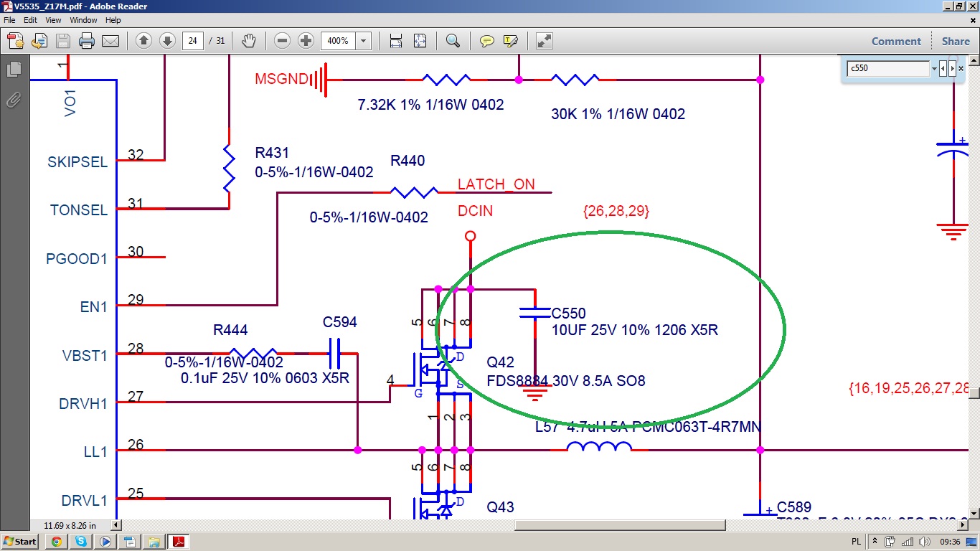Open the attachments paperclip panel
This screenshot has height=551, width=980.
(13, 100)
